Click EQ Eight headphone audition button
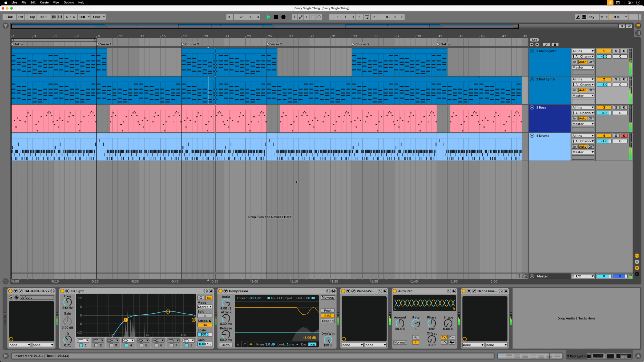The height and width of the screenshot is (362, 644). pyautogui.click(x=201, y=298)
